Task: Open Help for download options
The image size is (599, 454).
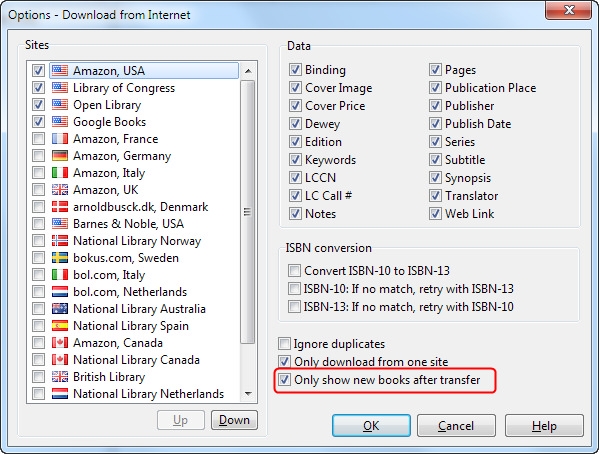Action: point(544,425)
